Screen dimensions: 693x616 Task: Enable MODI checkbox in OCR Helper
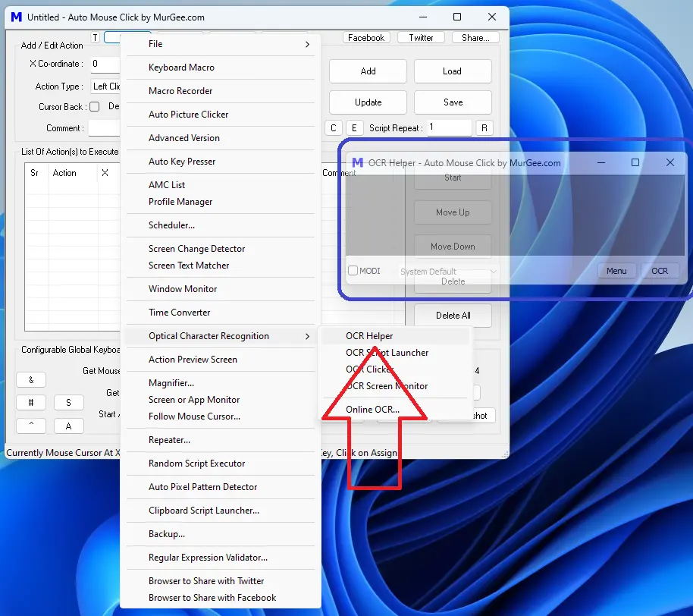353,270
